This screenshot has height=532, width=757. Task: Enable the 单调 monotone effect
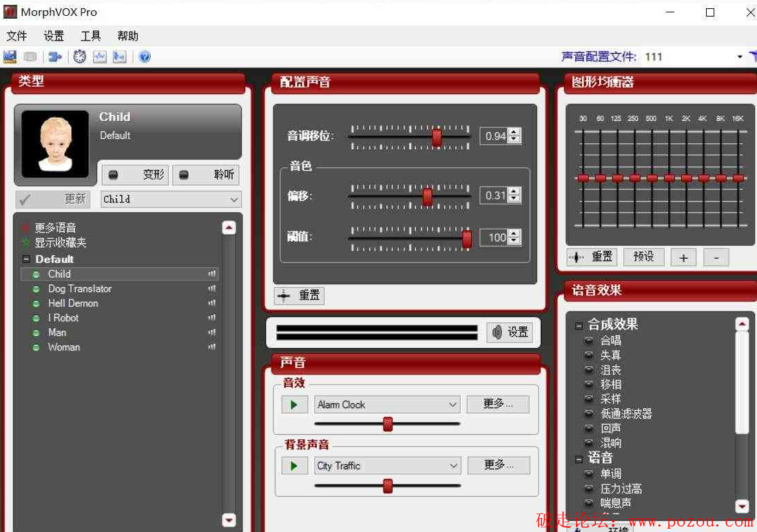pyautogui.click(x=588, y=474)
